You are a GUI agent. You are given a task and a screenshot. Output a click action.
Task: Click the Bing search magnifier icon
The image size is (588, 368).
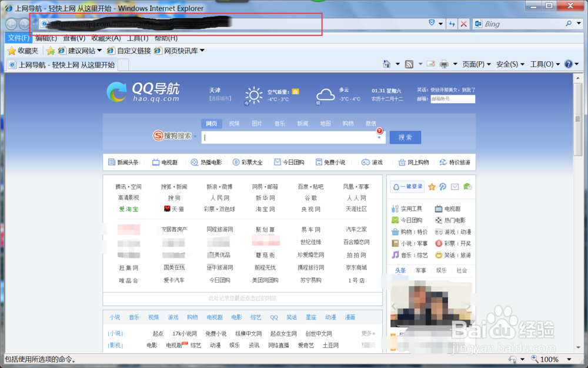(x=569, y=24)
